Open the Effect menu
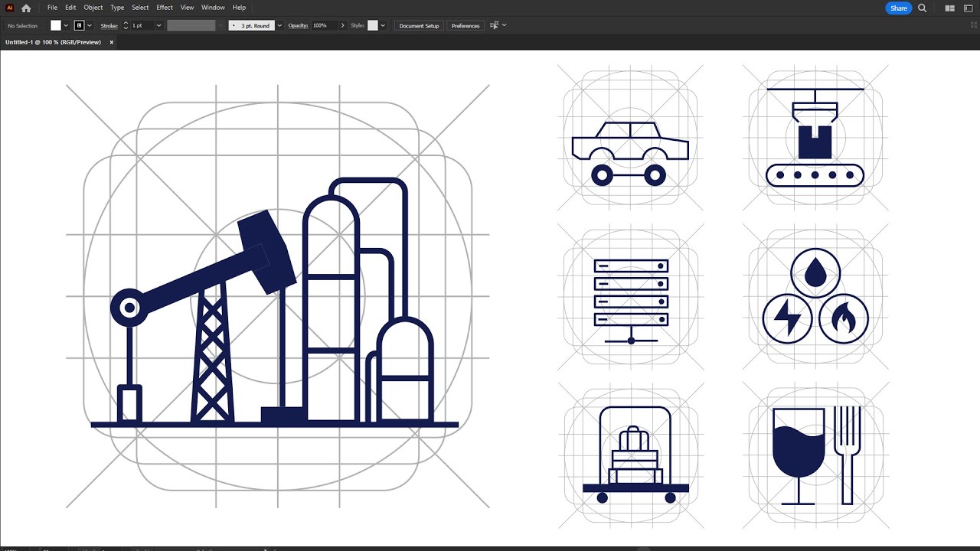Image resolution: width=980 pixels, height=551 pixels. pyautogui.click(x=165, y=8)
